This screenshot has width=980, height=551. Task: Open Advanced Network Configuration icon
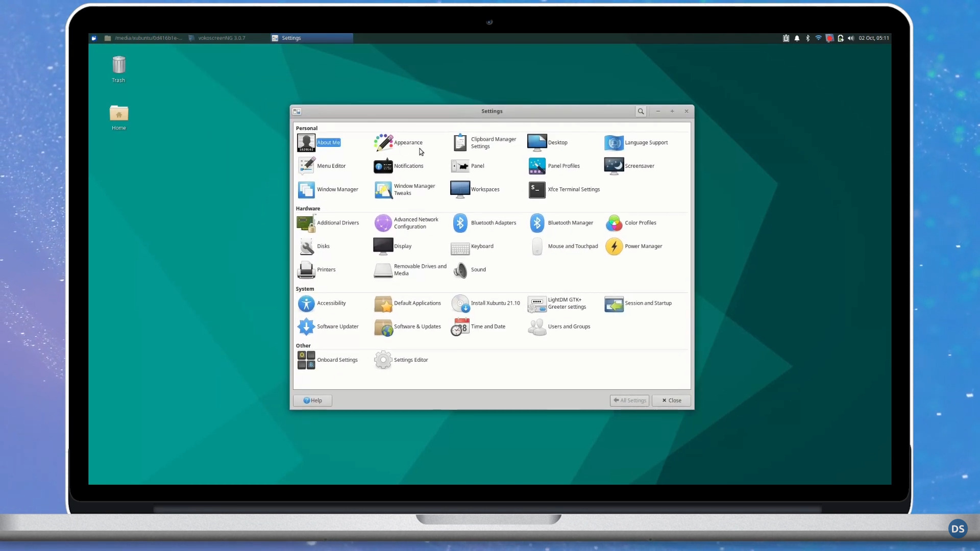[383, 223]
